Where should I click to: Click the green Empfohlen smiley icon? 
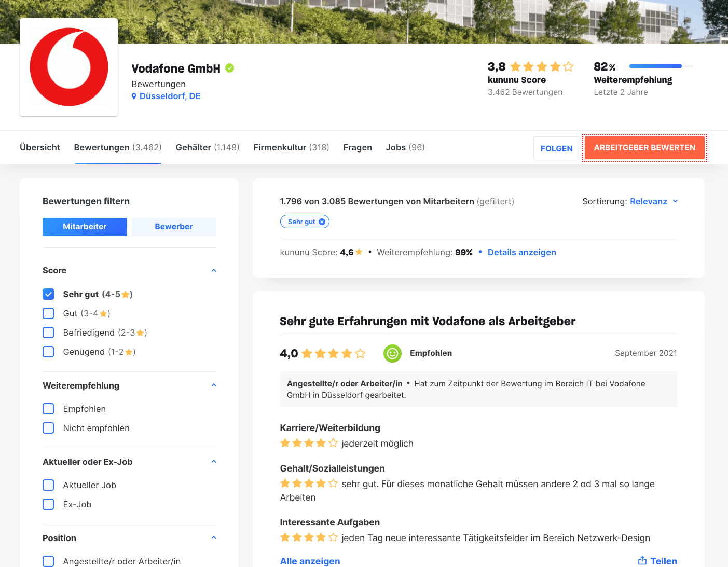392,353
